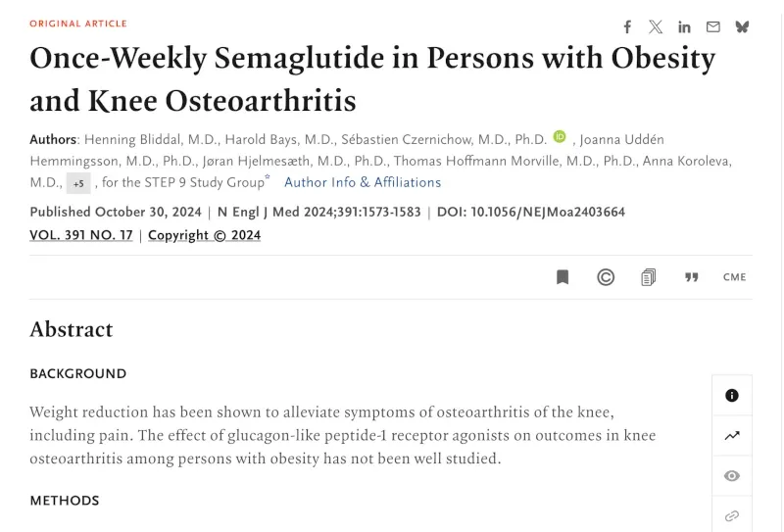Share article on Bluesky butterfly icon
The image size is (784, 532).
742,26
